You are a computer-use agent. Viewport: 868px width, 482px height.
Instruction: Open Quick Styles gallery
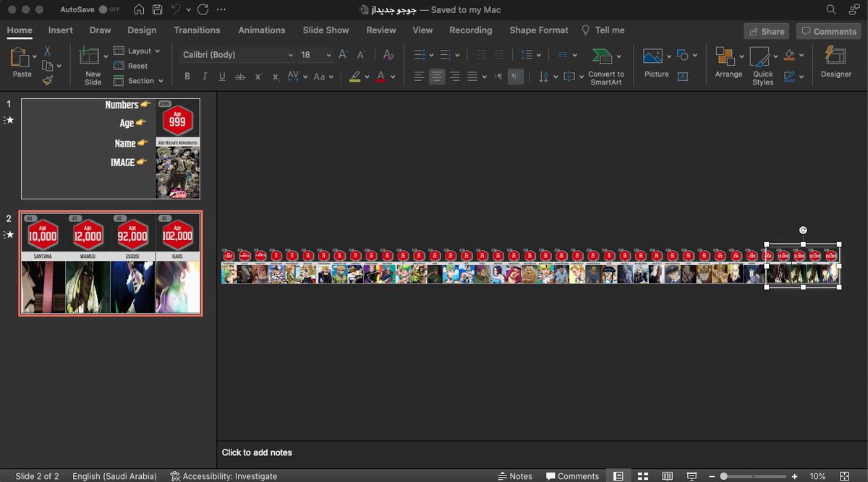pos(762,66)
